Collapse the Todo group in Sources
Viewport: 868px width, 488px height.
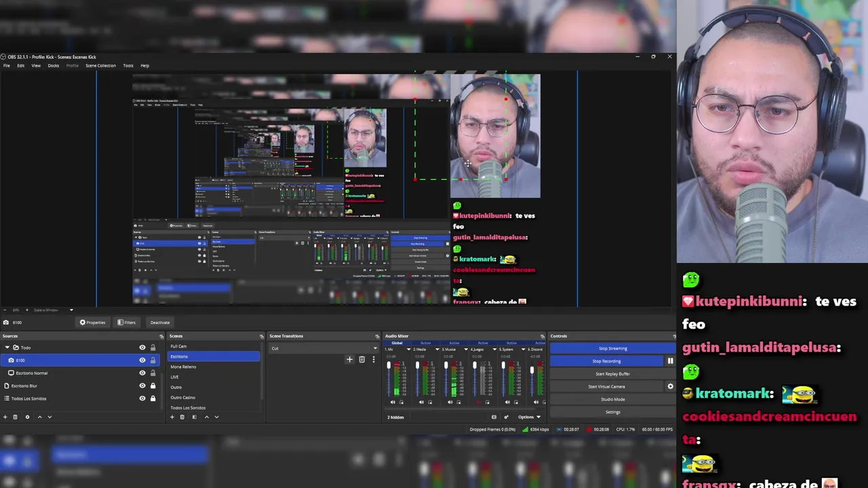coord(7,348)
